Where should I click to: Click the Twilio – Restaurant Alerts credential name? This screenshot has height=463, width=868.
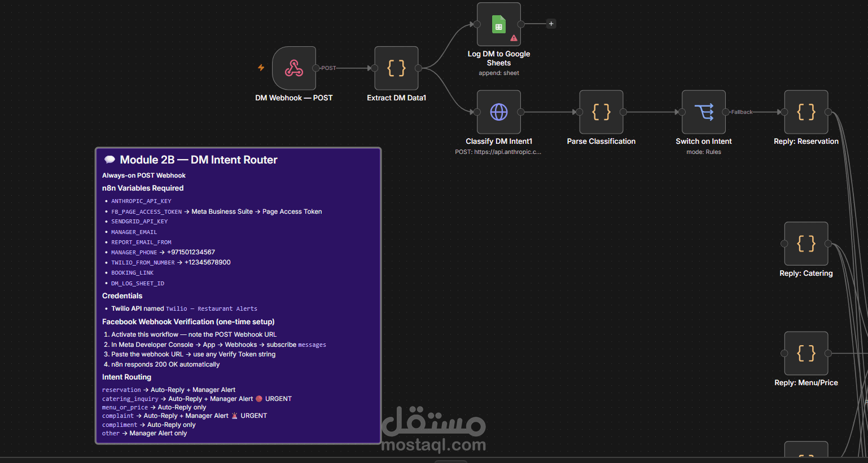coord(212,309)
